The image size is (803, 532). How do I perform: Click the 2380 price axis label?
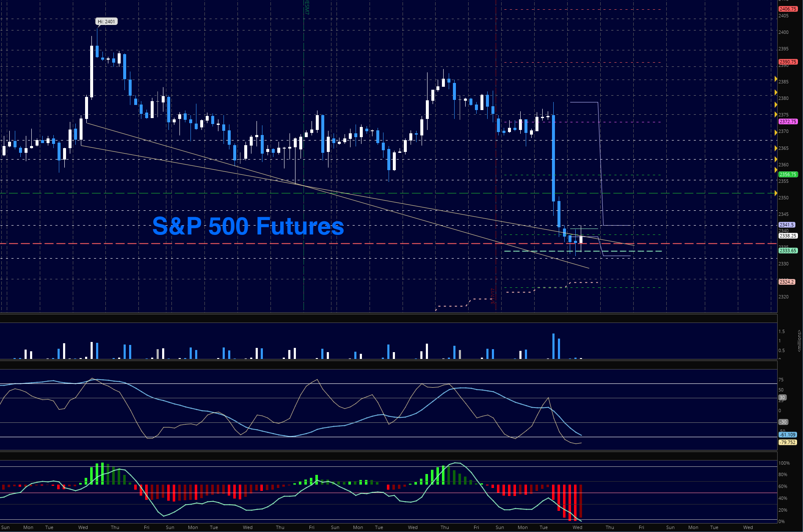click(x=783, y=98)
